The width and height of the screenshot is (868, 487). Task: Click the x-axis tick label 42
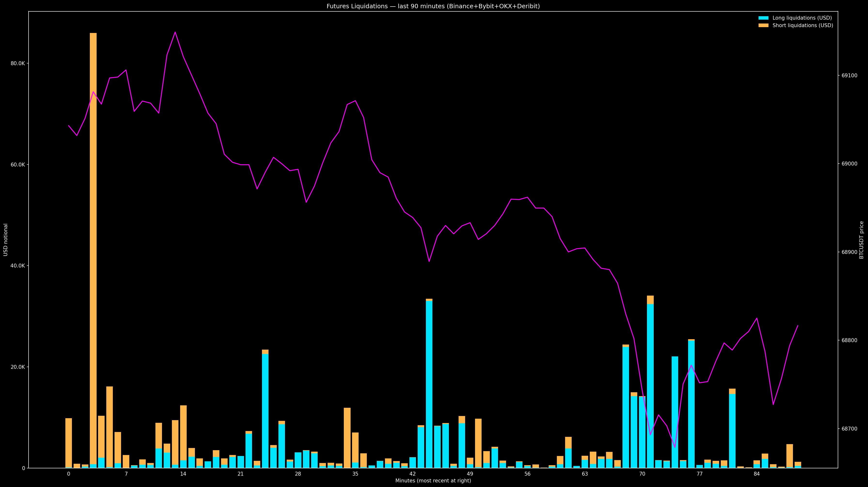tap(412, 474)
